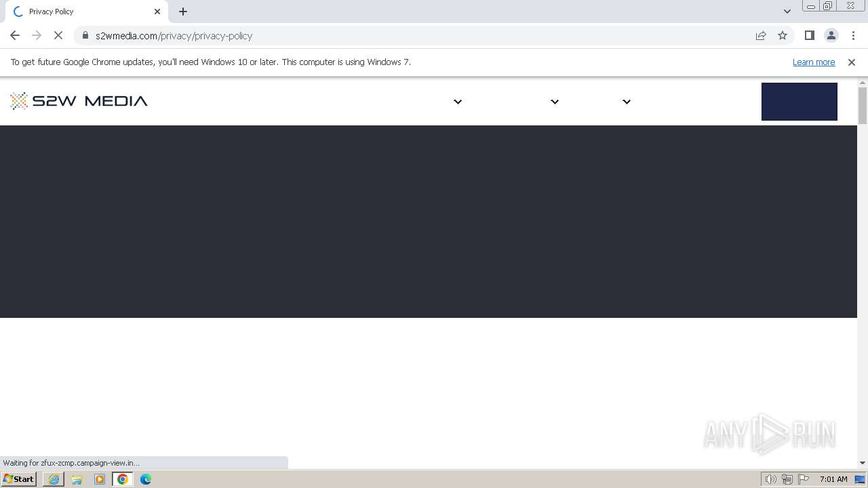
Task: Open the volume control tray icon
Action: point(771,479)
